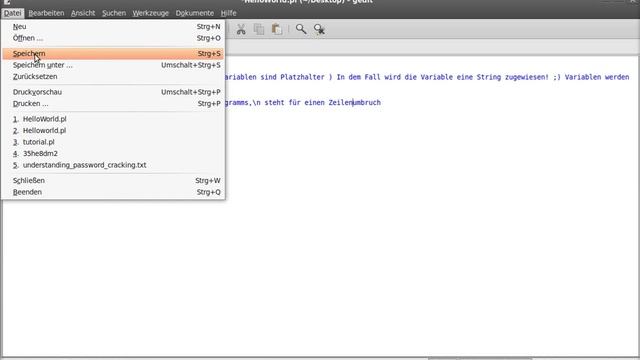The image size is (640, 360).
Task: Choose Öffnen ... menu entry
Action: (113, 38)
